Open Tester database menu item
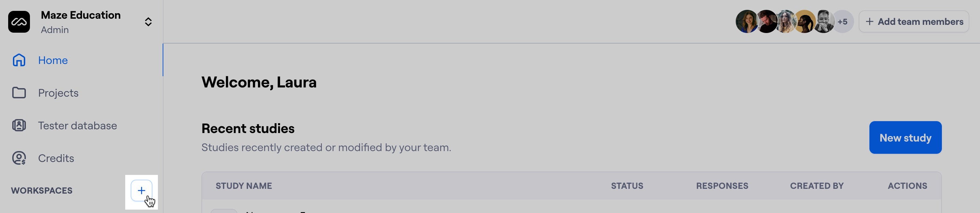980x213 pixels. click(78, 126)
